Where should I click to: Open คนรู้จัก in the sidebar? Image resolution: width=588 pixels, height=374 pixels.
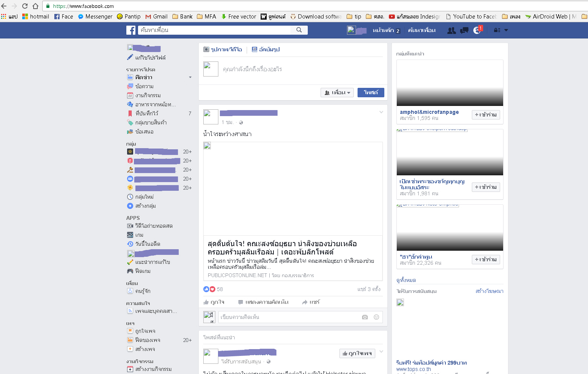coord(143,291)
